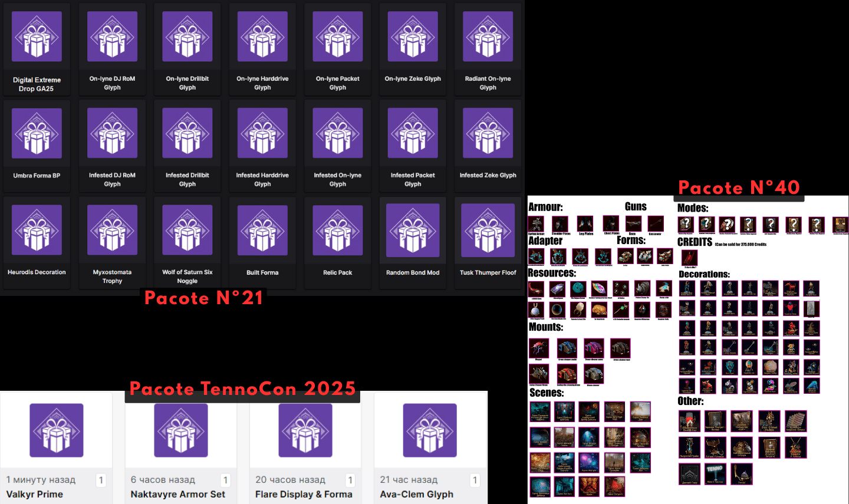Open the Naktavyre Armor Set gift icon
The width and height of the screenshot is (849, 504).
(x=181, y=430)
